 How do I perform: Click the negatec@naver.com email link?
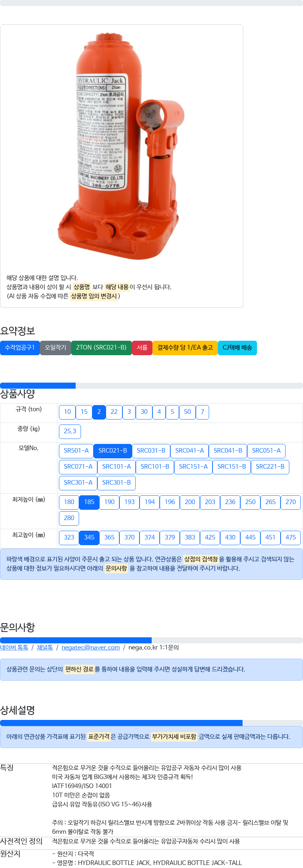click(90, 648)
